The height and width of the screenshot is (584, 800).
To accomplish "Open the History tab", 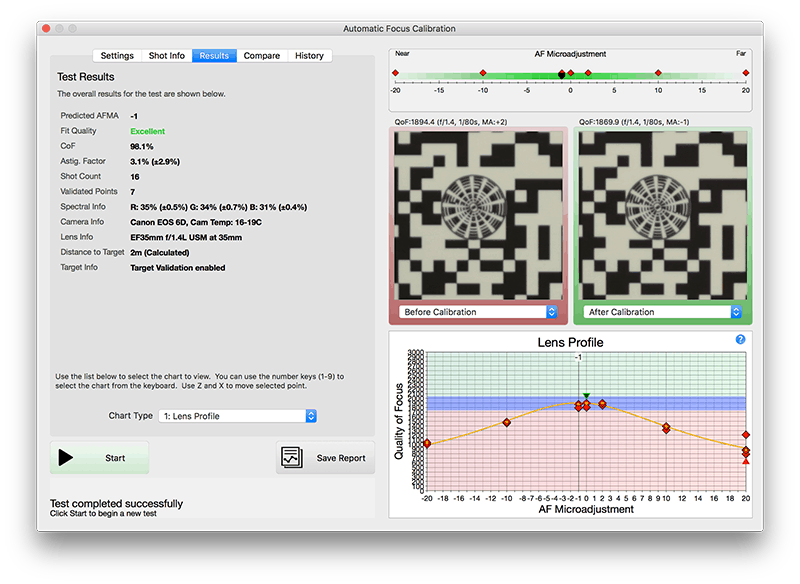I will click(x=309, y=56).
